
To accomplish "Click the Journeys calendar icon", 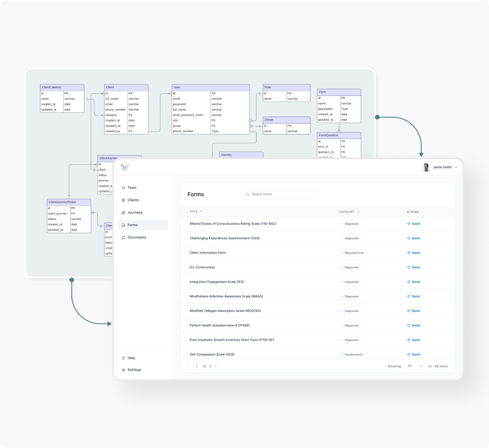I will tap(124, 213).
